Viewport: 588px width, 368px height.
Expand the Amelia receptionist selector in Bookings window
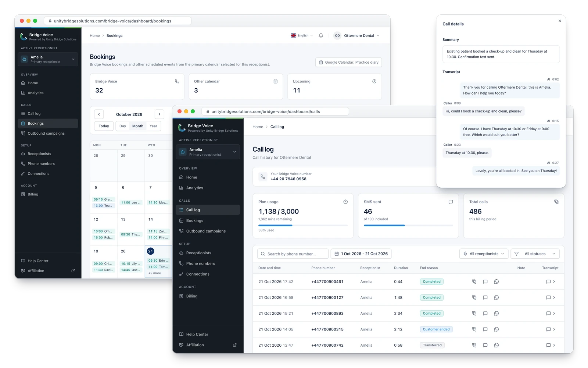click(48, 59)
